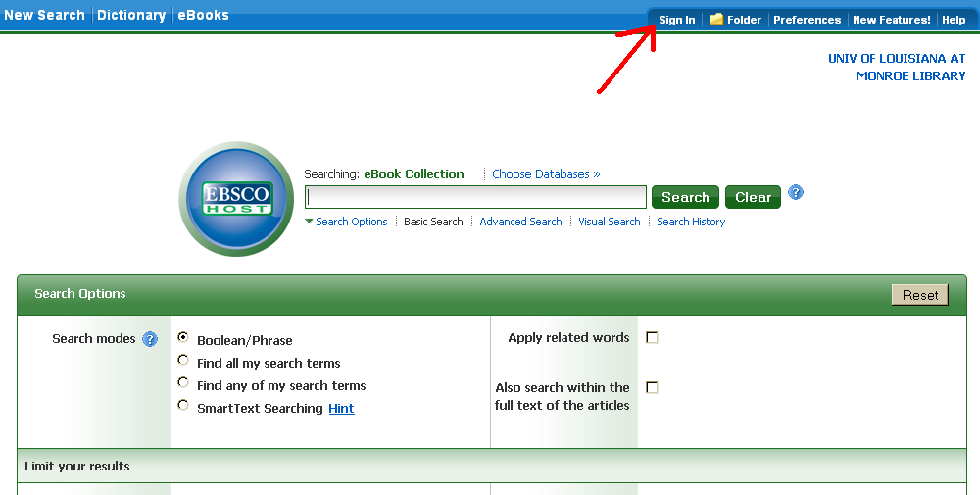Open Dictionary from top menu
The width and height of the screenshot is (980, 495).
pyautogui.click(x=131, y=15)
